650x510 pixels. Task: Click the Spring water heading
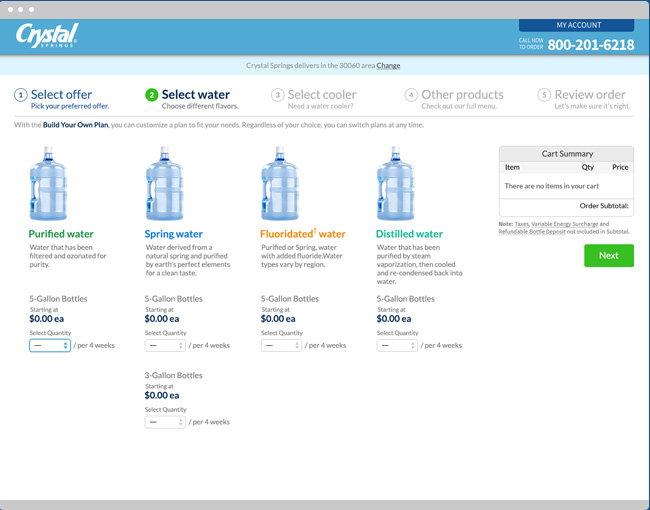174,234
